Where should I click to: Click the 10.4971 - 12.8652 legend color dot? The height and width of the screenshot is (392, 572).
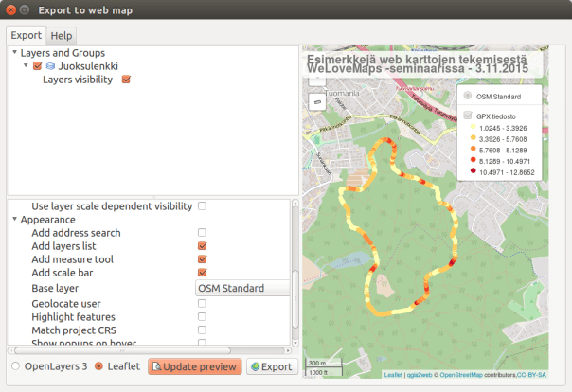[474, 170]
